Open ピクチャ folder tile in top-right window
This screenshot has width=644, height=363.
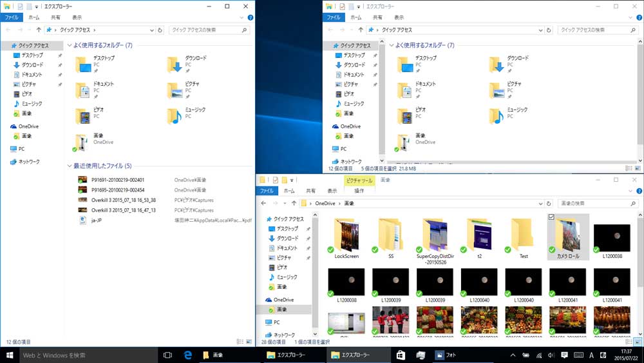(x=506, y=90)
